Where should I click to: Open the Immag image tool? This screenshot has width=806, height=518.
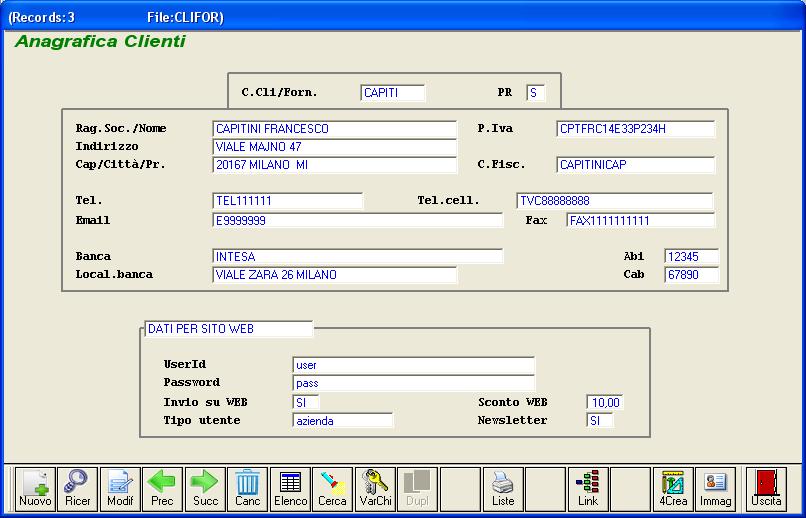715,488
